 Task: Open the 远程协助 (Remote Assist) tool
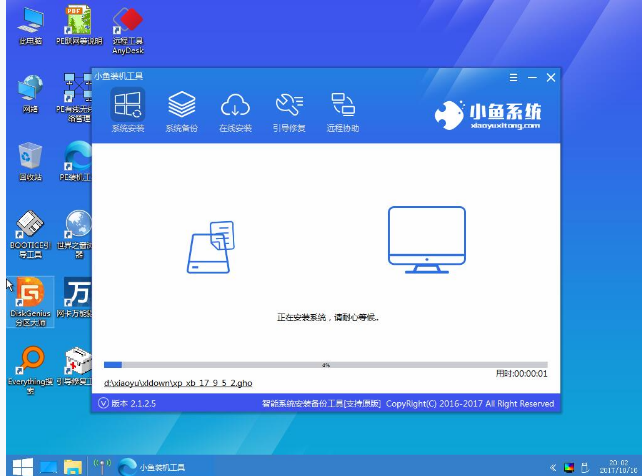tap(343, 108)
